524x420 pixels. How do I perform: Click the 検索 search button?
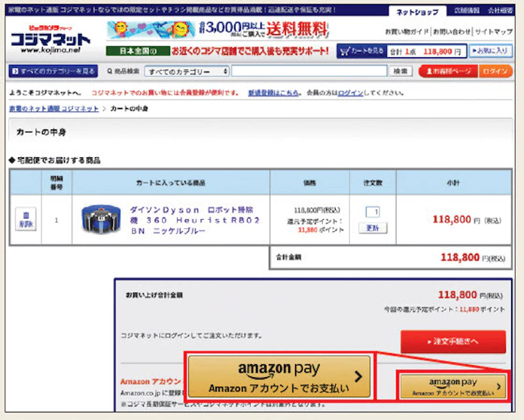point(401,72)
